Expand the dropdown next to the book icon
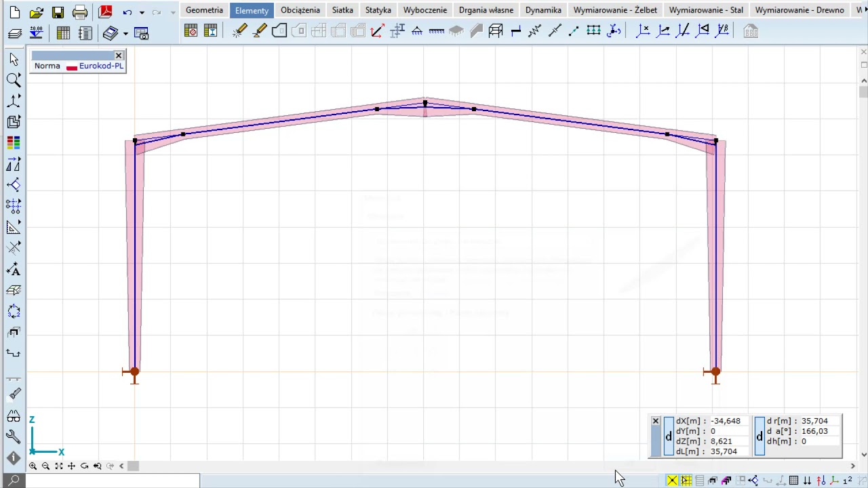This screenshot has height=488, width=868. pos(125,33)
